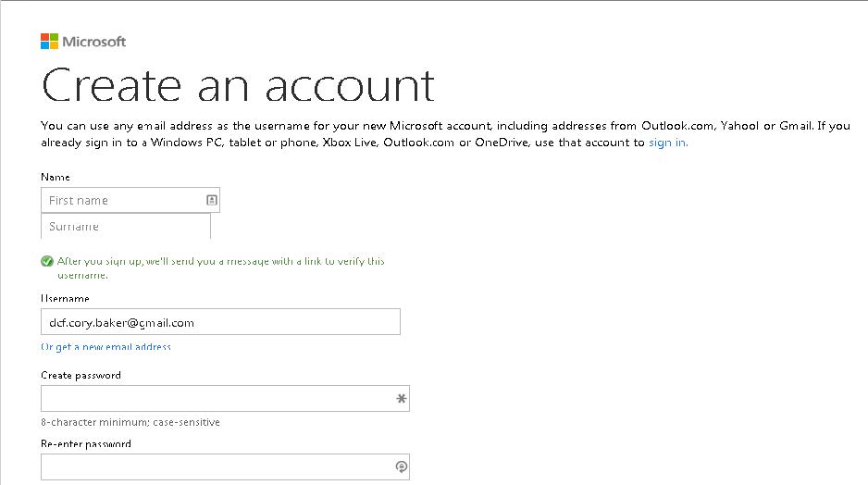The width and height of the screenshot is (868, 485).
Task: Click the 'Create an account' heading
Action: coord(238,85)
